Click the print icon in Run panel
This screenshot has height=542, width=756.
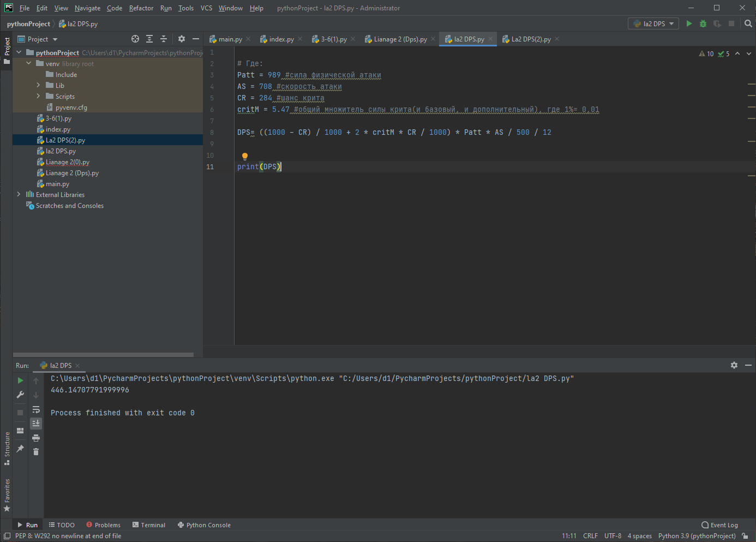(36, 438)
